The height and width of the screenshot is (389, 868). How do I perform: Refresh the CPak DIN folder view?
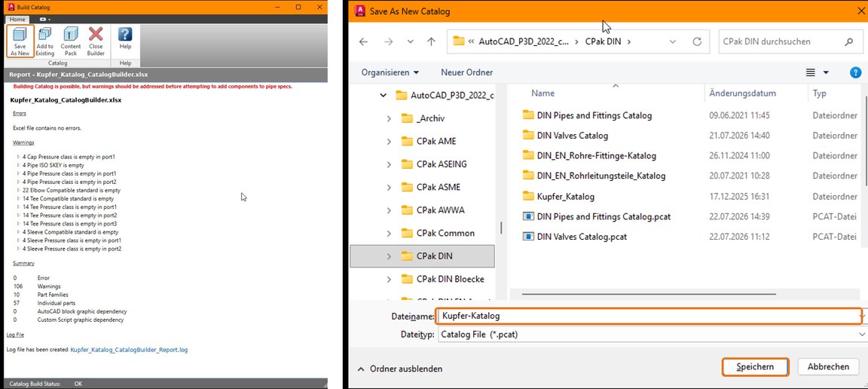point(697,41)
